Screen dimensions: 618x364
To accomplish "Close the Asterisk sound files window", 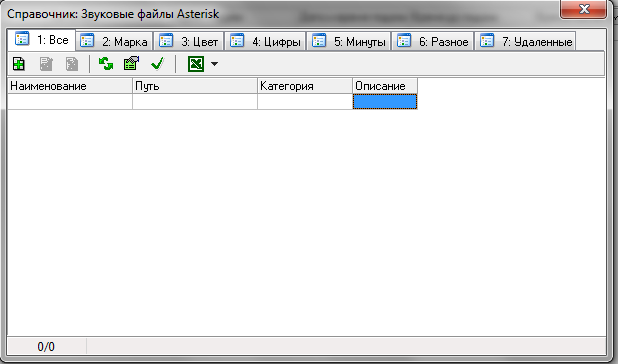I will click(584, 9).
